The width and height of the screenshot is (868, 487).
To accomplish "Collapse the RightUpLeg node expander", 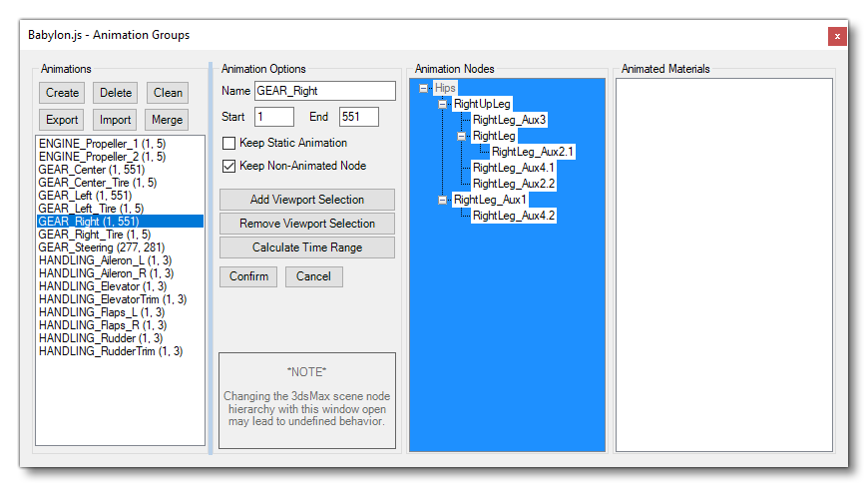I will (x=443, y=104).
